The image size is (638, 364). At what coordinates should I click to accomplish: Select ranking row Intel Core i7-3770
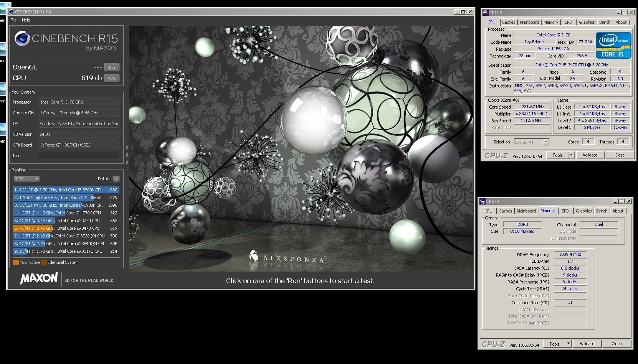pyautogui.click(x=66, y=221)
